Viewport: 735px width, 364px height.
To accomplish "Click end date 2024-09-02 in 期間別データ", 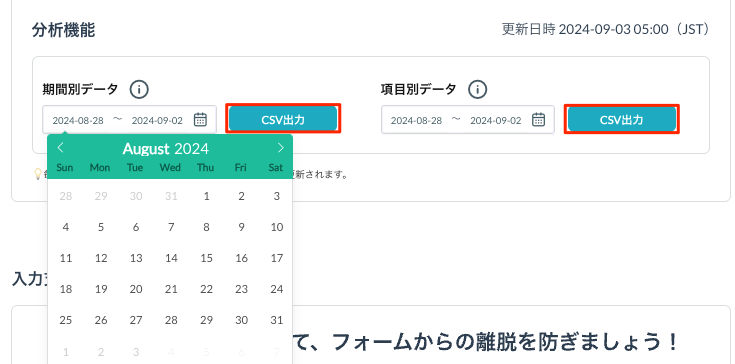I will click(157, 120).
